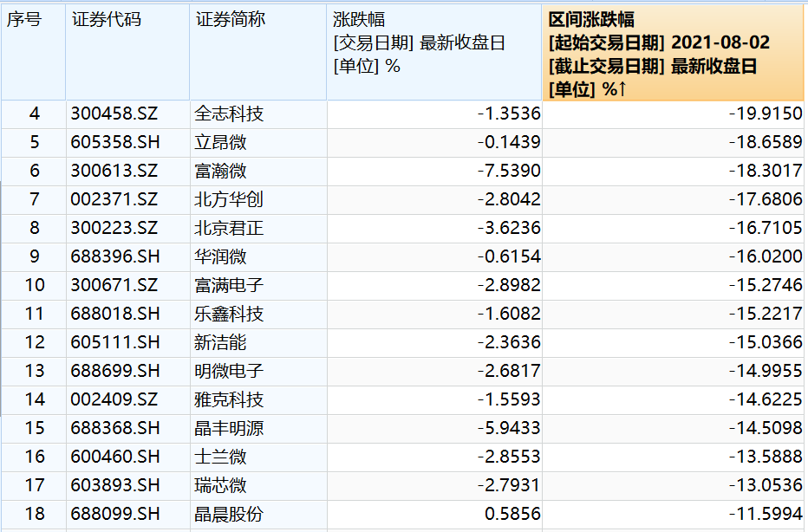Click the 证券简称 column header
This screenshot has width=808, height=532.
click(257, 53)
